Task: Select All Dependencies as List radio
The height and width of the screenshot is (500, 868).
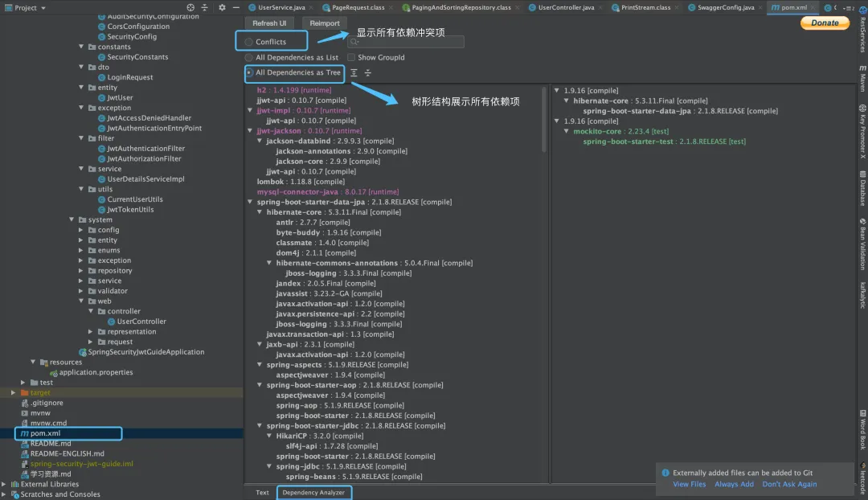Action: 248,58
